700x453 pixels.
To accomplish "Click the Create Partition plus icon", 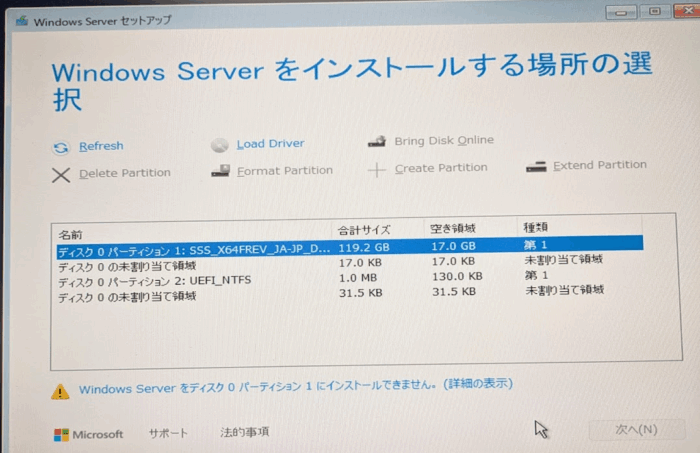I will (x=377, y=170).
